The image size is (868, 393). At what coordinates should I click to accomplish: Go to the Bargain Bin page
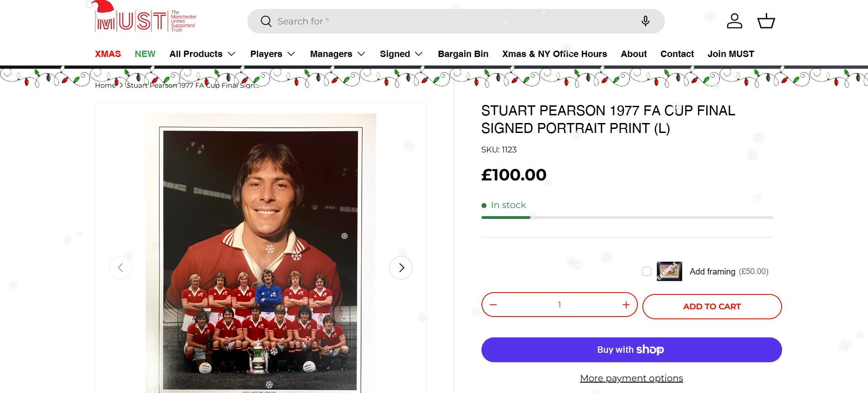pyautogui.click(x=463, y=54)
